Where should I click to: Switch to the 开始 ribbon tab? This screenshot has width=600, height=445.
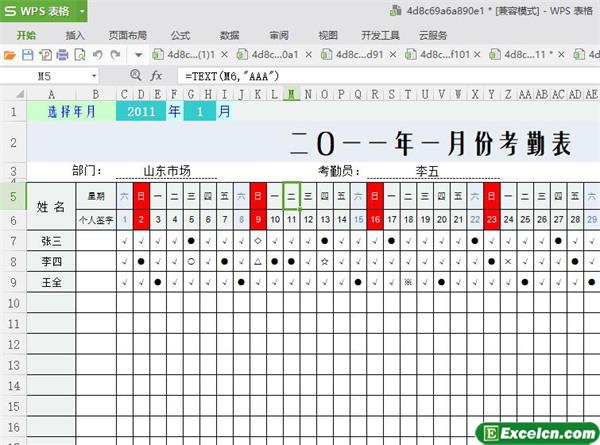point(26,36)
